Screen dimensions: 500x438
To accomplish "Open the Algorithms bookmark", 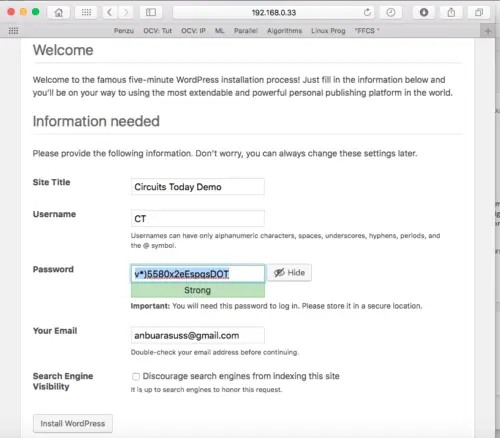I will pyautogui.click(x=284, y=31).
